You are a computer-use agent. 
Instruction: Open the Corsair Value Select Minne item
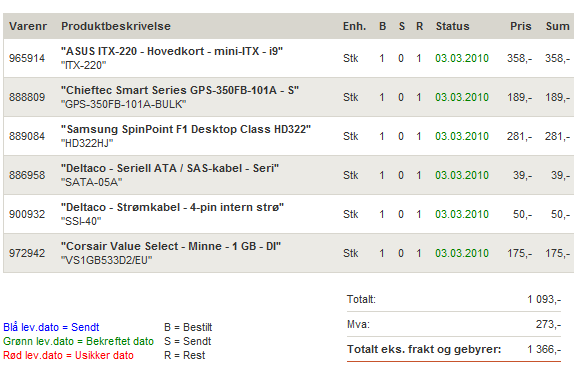pyautogui.click(x=171, y=246)
